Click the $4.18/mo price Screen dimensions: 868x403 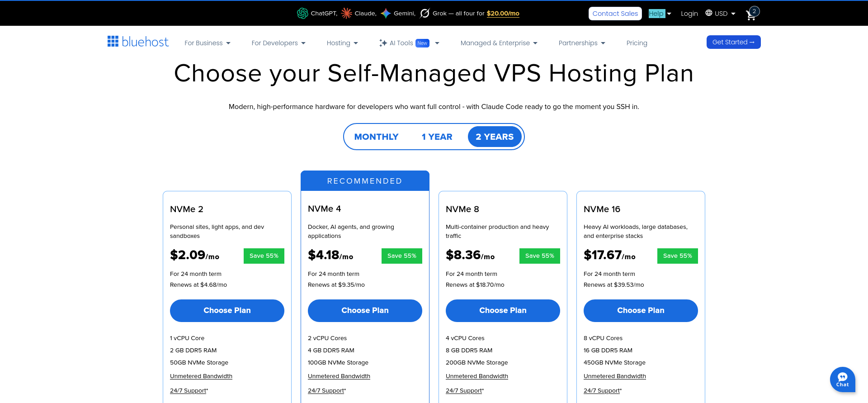point(330,255)
